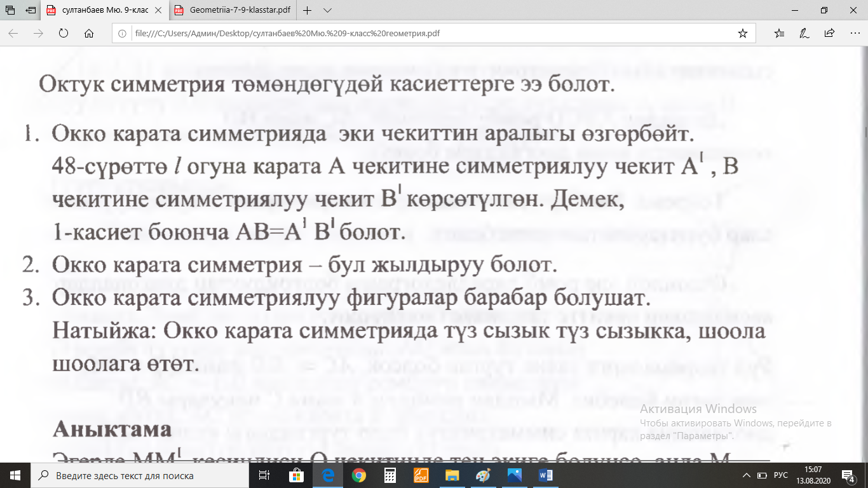Expand the tab previews chevron
Viewport: 868px width, 488px height.
328,11
